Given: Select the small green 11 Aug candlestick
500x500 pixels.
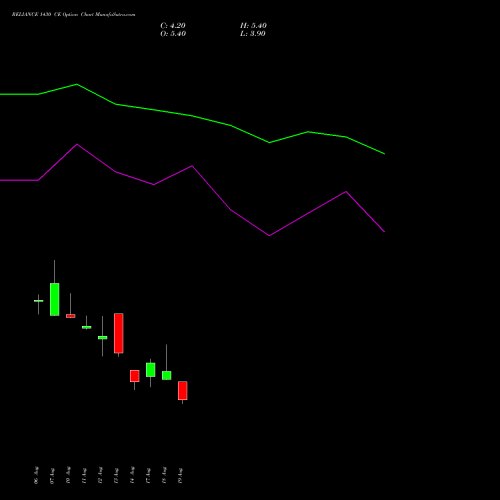Looking at the screenshot, I should (x=87, y=327).
